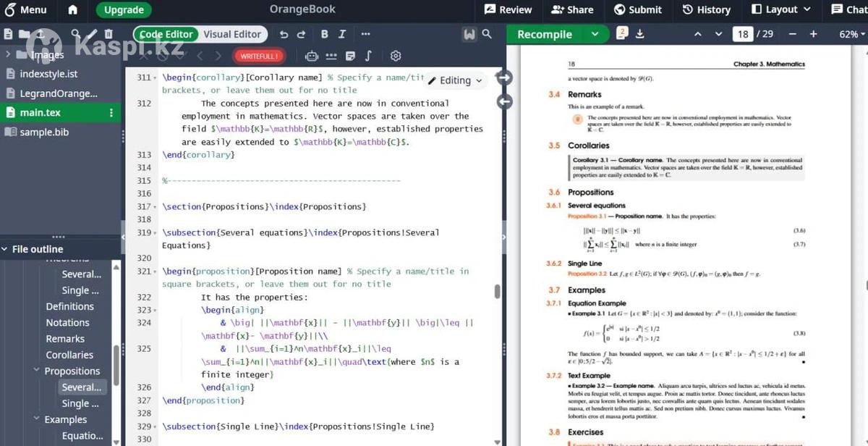Viewport: 868px width, 446px height.
Task: Download the compiled PDF
Action: (640, 34)
